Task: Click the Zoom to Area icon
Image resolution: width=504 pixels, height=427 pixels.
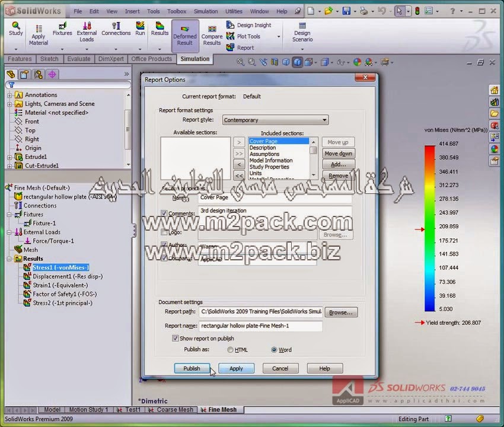Action: pos(251,62)
